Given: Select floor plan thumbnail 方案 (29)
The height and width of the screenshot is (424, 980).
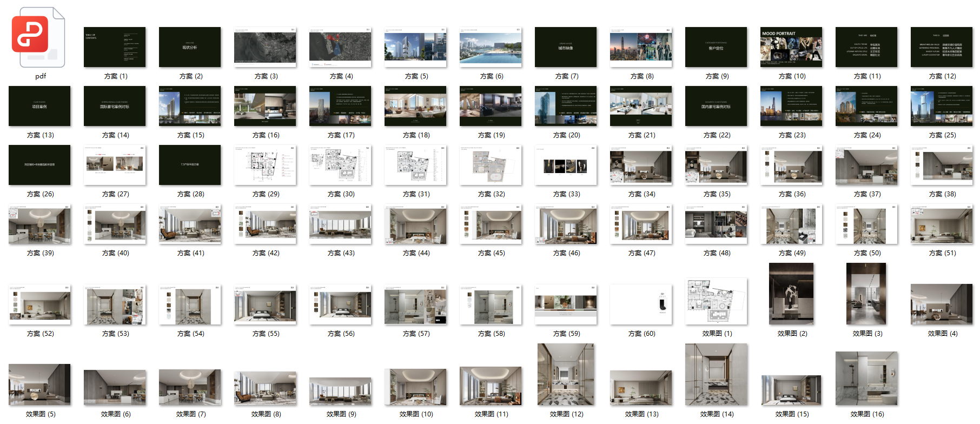Looking at the screenshot, I should click(x=265, y=165).
